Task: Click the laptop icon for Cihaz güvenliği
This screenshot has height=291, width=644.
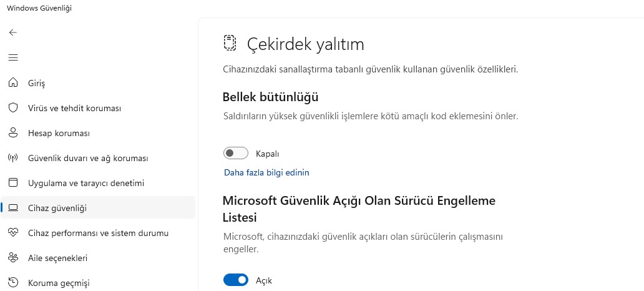Action: (x=13, y=208)
